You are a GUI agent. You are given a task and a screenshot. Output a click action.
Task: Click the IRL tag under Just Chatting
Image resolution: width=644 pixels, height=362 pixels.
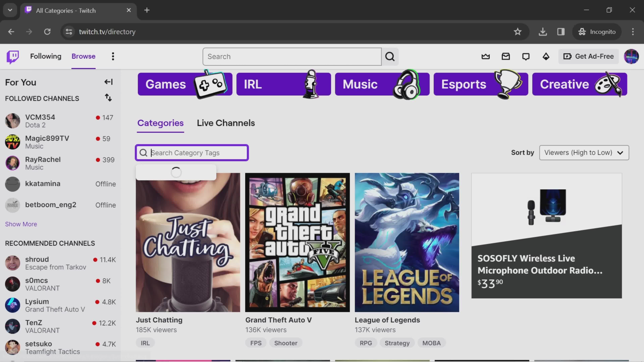pyautogui.click(x=145, y=343)
